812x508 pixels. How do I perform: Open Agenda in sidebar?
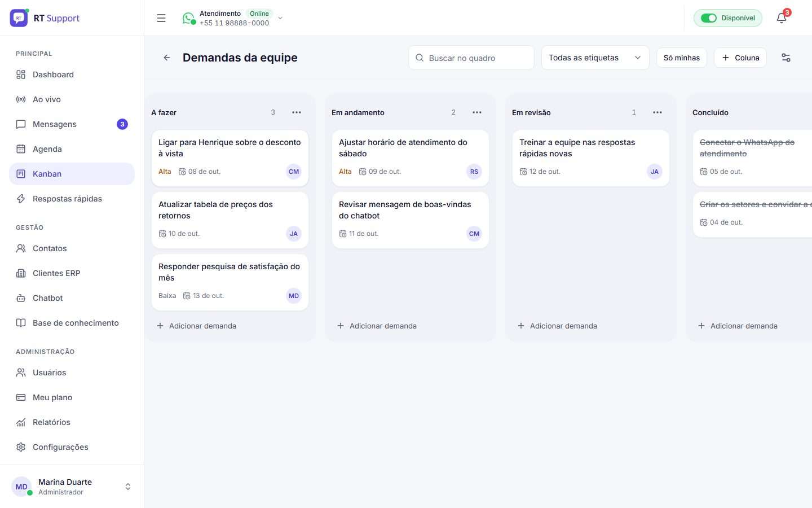tap(72, 149)
